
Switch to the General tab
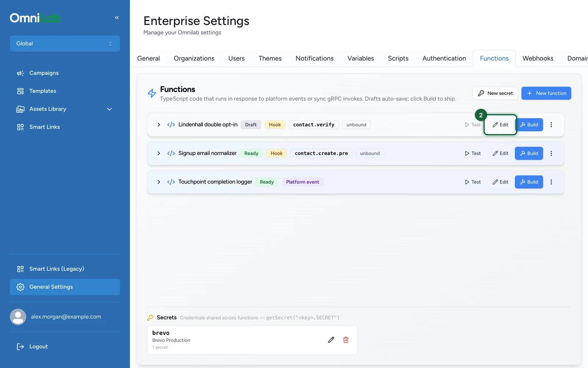(148, 59)
